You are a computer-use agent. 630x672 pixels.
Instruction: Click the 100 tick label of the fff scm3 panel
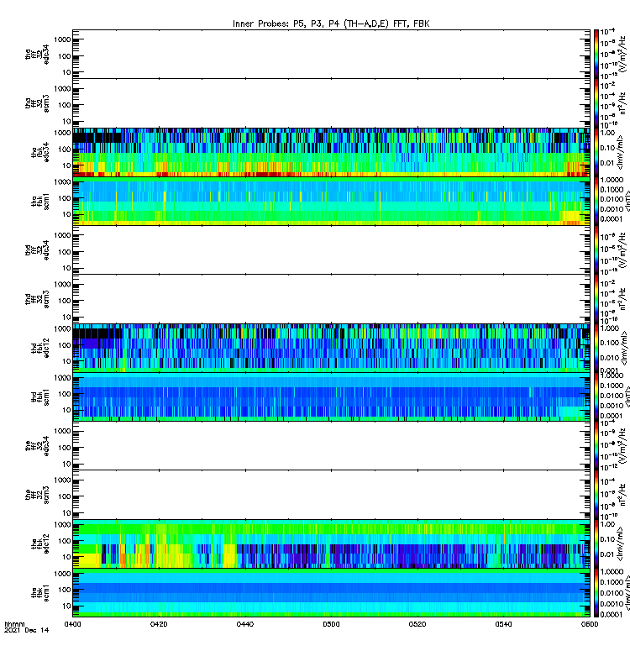click(65, 496)
